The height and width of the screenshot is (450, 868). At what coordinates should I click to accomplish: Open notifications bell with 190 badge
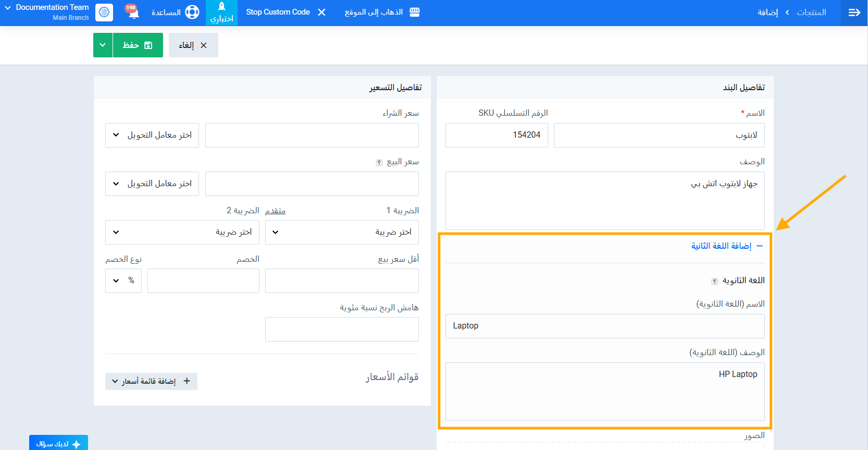coord(132,11)
